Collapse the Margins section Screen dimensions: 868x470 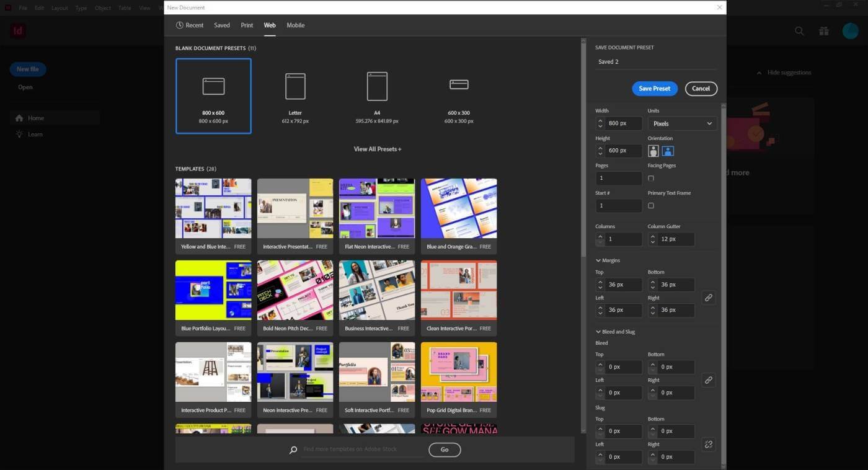pyautogui.click(x=608, y=260)
